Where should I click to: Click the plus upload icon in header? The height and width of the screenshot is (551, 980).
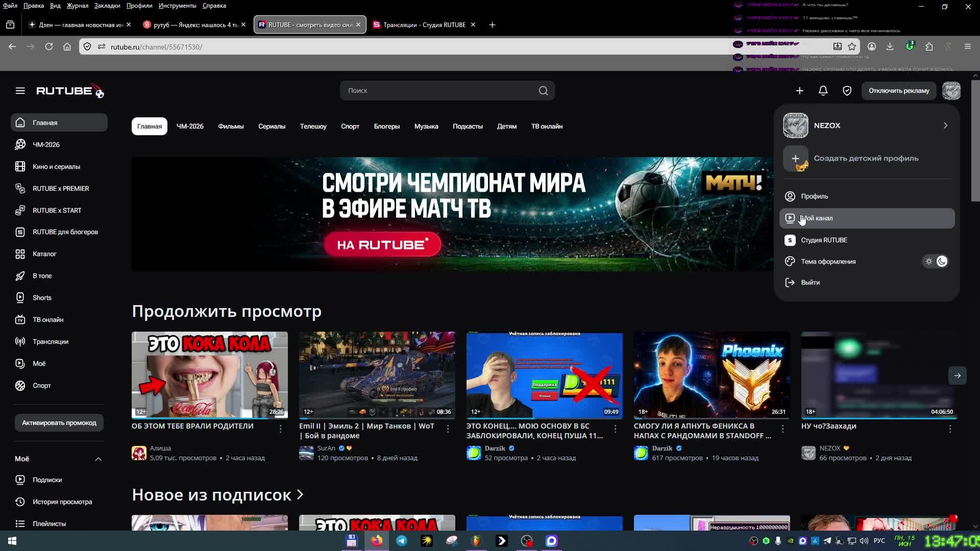(799, 91)
